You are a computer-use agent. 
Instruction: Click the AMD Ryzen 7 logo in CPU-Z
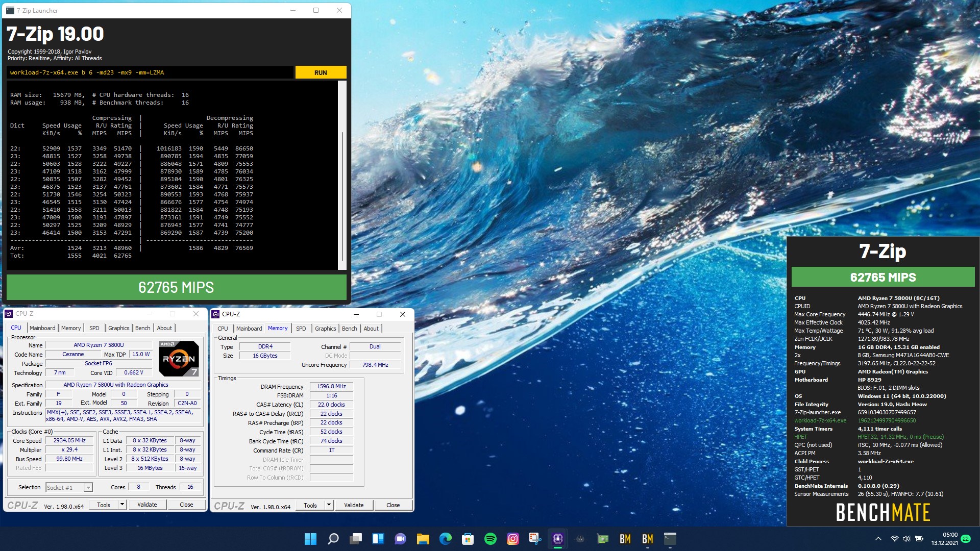coord(179,358)
